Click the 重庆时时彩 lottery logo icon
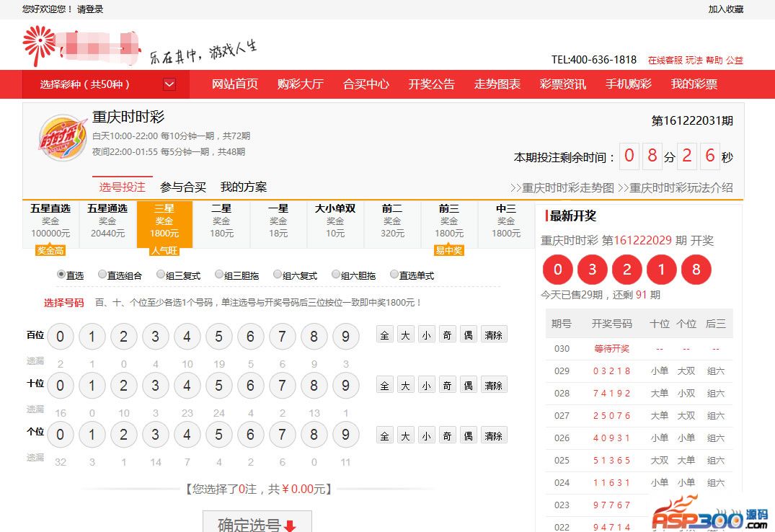The height and width of the screenshot is (532, 775). point(63,138)
